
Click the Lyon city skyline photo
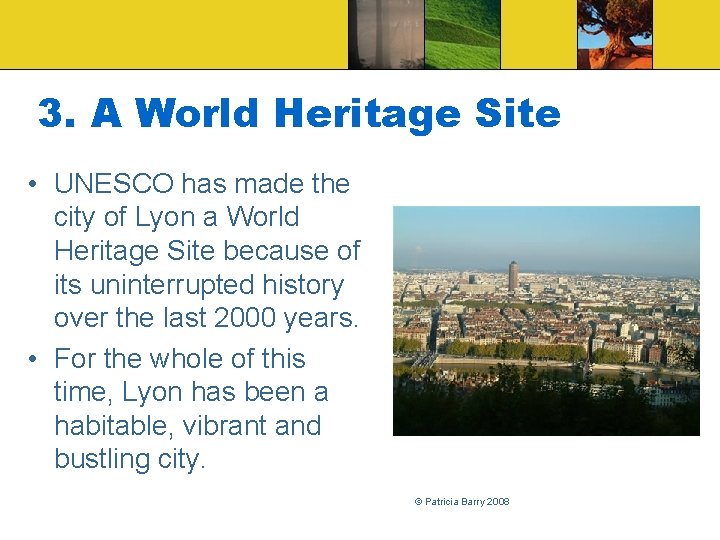546,321
